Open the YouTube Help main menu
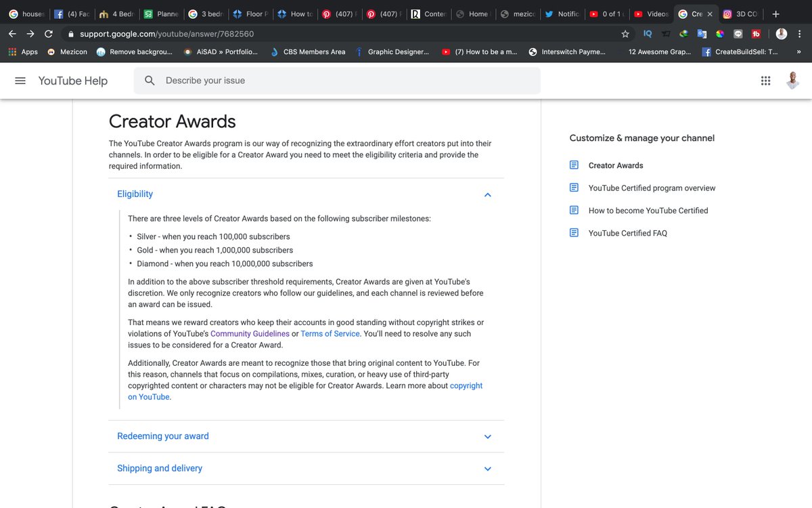812x508 pixels. tap(20, 81)
